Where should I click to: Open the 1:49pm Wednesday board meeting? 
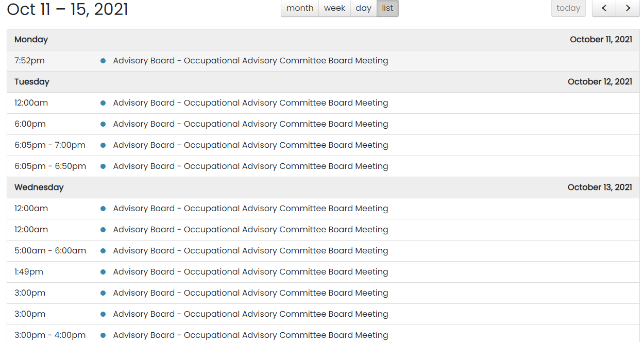click(250, 272)
